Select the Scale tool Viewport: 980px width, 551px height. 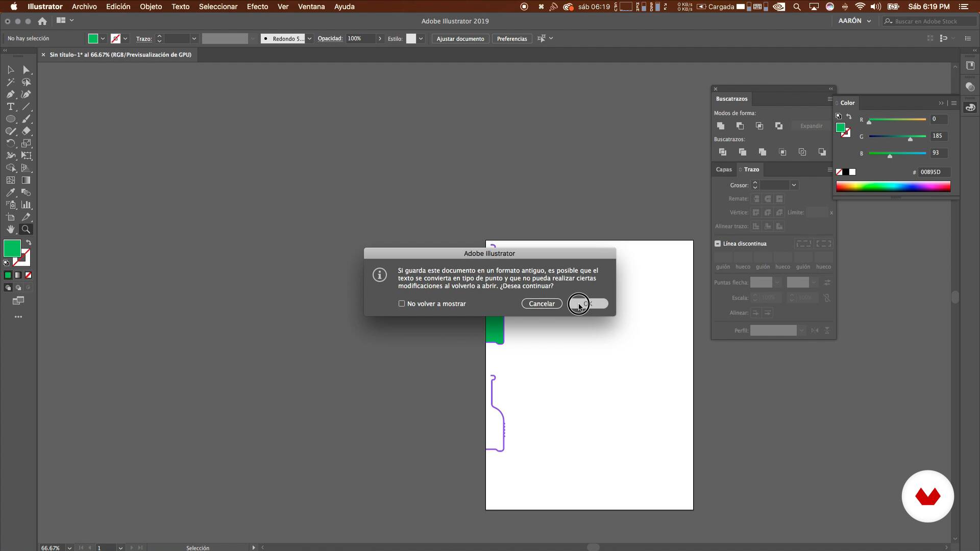click(x=27, y=143)
